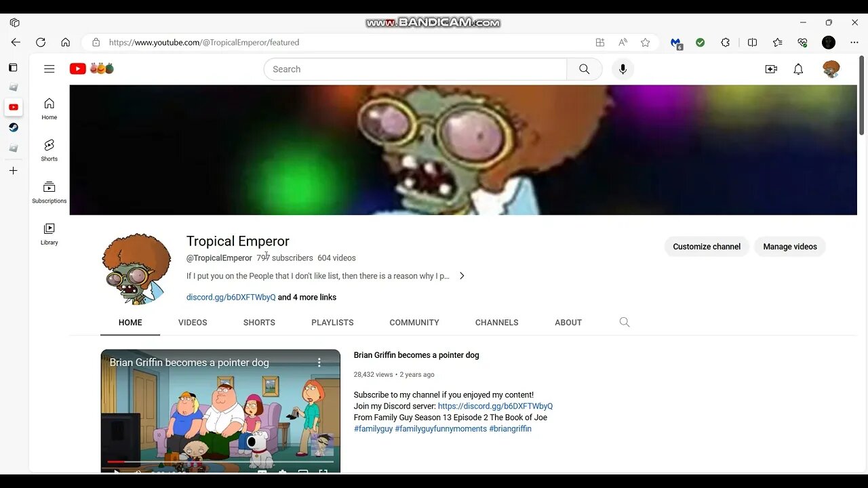868x488 pixels.
Task: Seek on the video progress bar
Action: click(220, 462)
